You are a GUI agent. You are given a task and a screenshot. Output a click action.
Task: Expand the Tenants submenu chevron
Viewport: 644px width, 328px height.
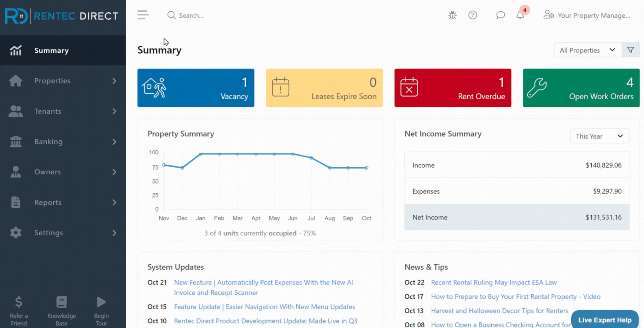click(x=114, y=111)
